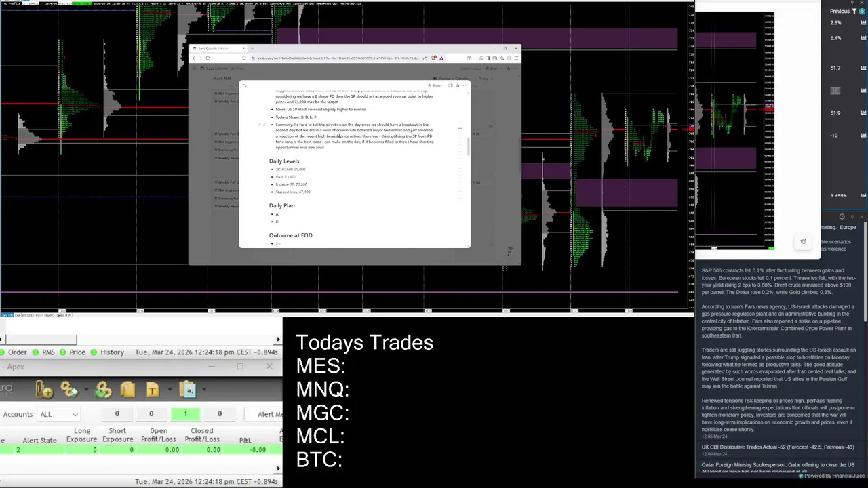Click the stacked folders icon in Apex toolbar
Image resolution: width=868 pixels, height=488 pixels.
127,390
